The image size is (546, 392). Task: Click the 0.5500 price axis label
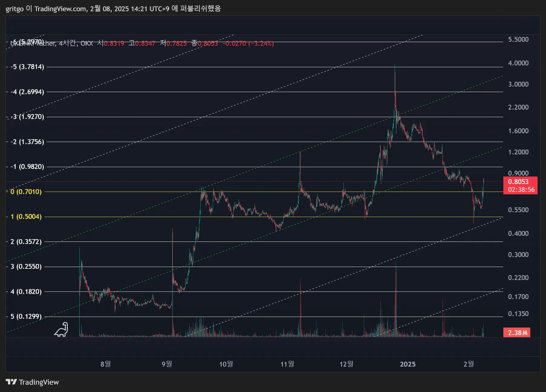[x=518, y=210]
